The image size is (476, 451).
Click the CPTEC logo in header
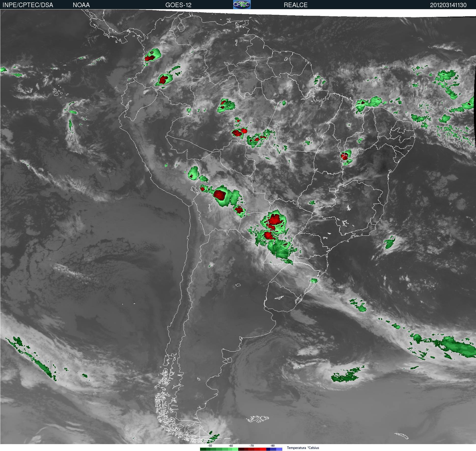coord(242,4)
